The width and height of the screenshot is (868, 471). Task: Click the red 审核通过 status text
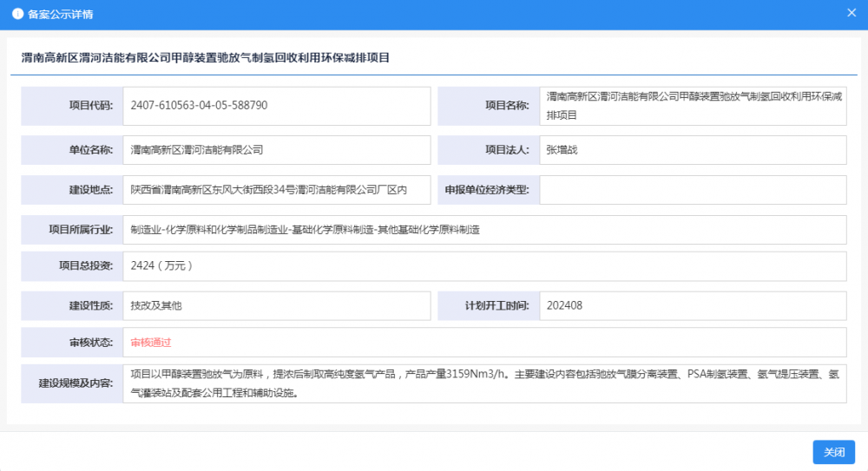point(151,343)
